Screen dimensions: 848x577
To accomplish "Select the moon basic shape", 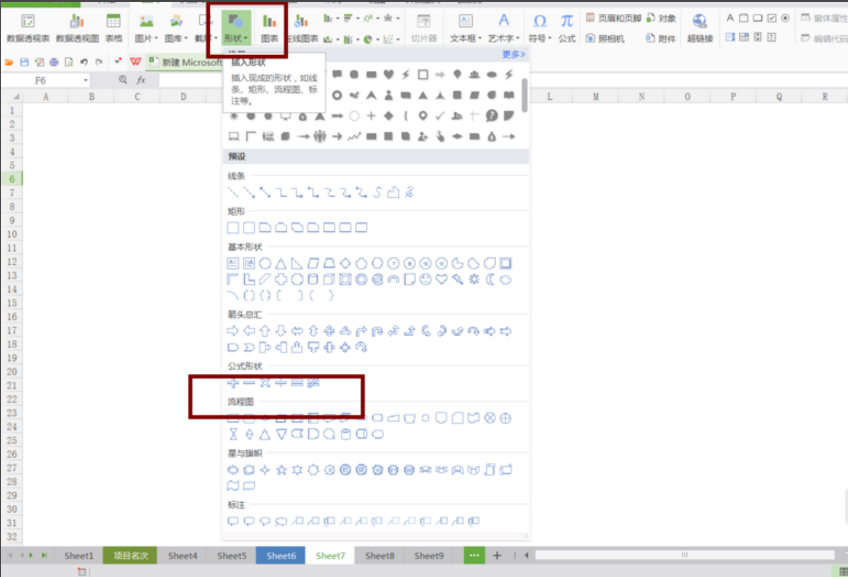I will tap(490, 280).
